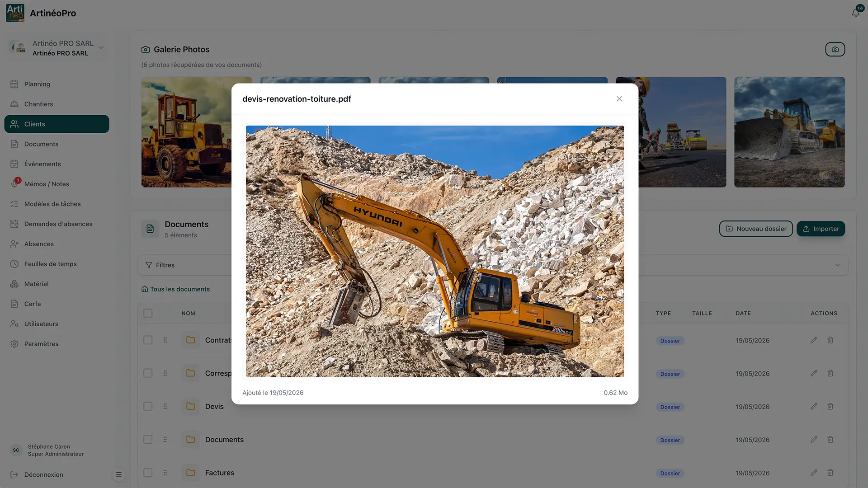Delete the Devis folder via trash icon

point(830,407)
